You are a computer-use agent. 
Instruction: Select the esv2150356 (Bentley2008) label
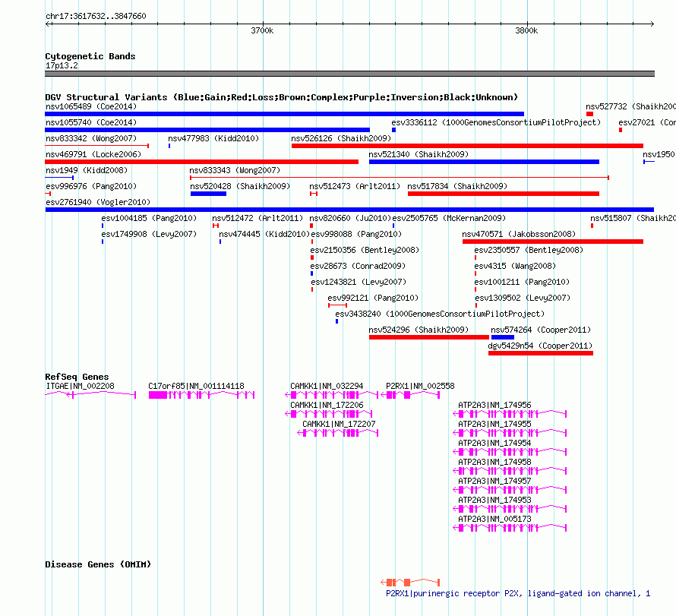click(x=365, y=250)
